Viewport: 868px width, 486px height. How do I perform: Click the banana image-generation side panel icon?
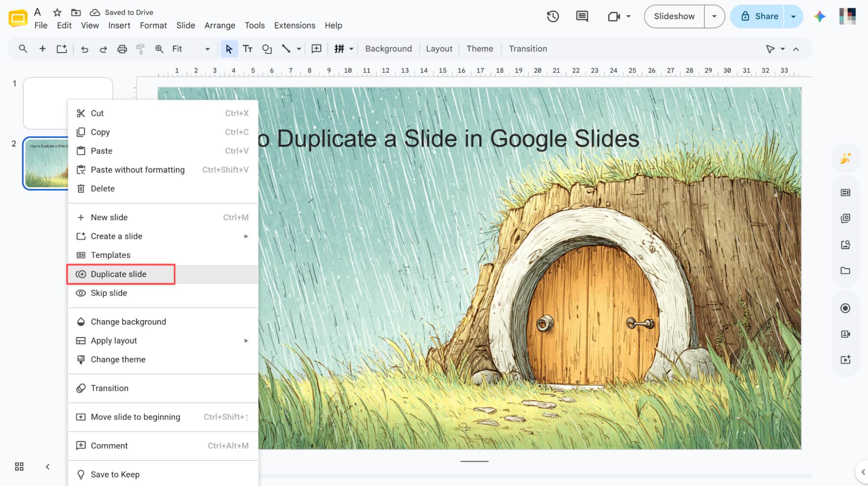click(x=845, y=159)
